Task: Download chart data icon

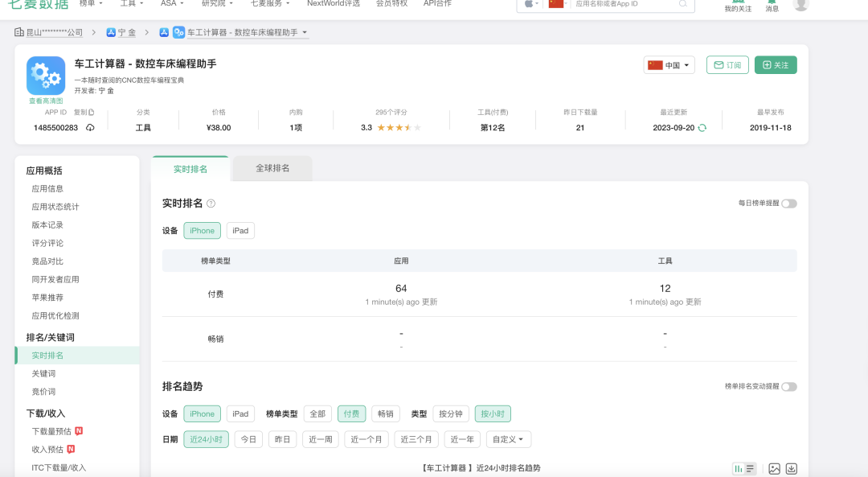Action: 792,469
